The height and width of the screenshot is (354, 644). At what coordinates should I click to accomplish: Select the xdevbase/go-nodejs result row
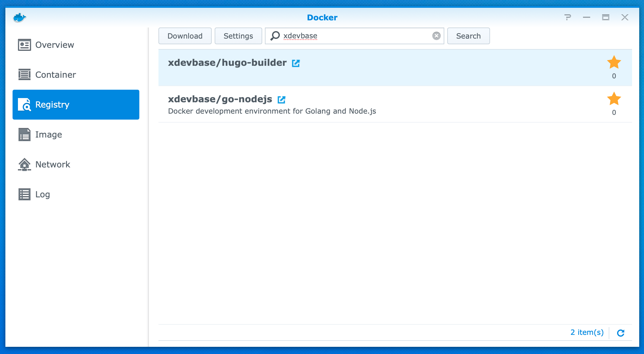tap(389, 105)
